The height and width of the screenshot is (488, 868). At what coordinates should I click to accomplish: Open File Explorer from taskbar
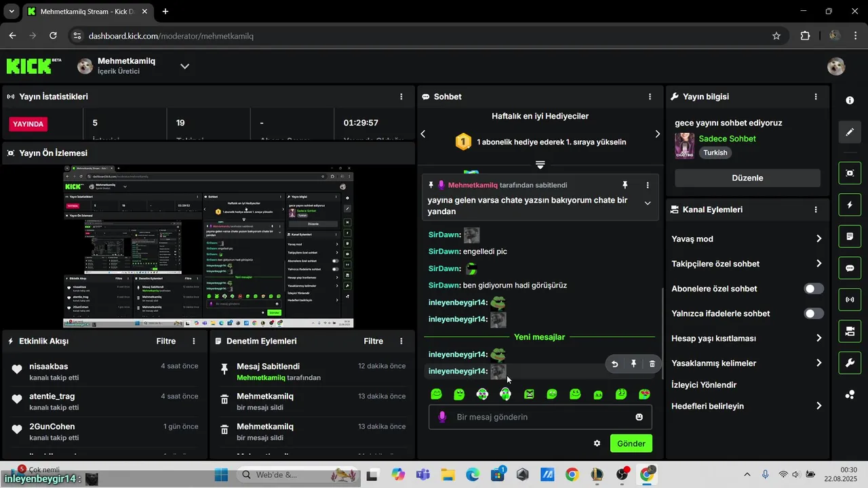tap(447, 474)
